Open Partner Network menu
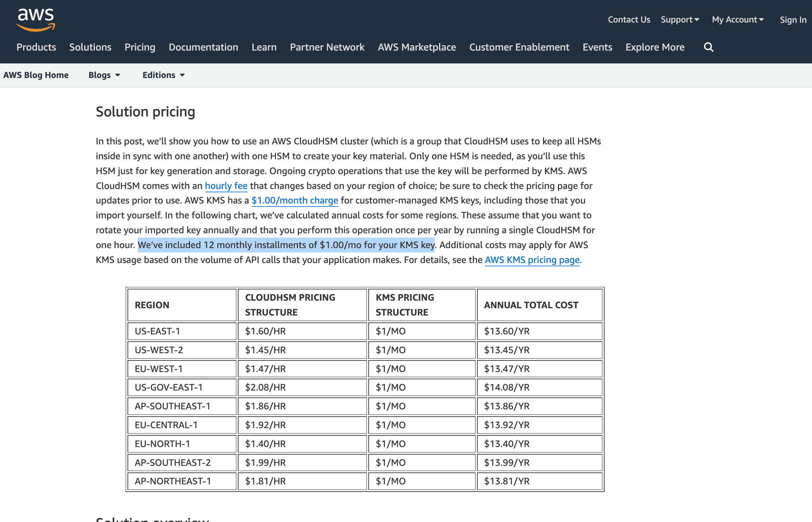The image size is (812, 522). coord(327,47)
